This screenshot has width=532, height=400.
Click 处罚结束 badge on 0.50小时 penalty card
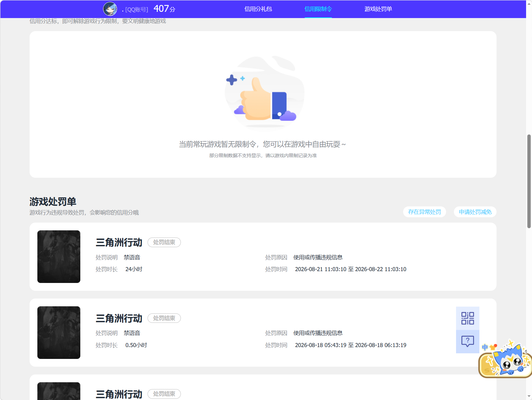(164, 318)
